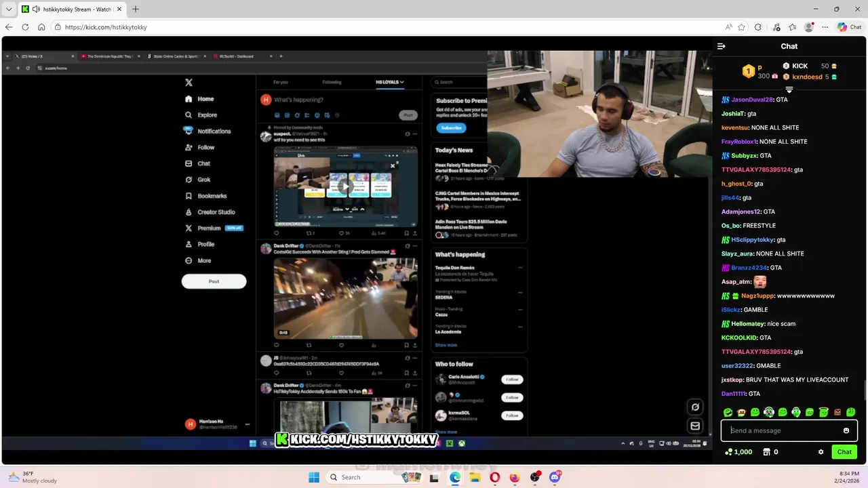Image resolution: width=868 pixels, height=488 pixels.
Task: Open File Explorer from taskbar
Action: (475, 477)
